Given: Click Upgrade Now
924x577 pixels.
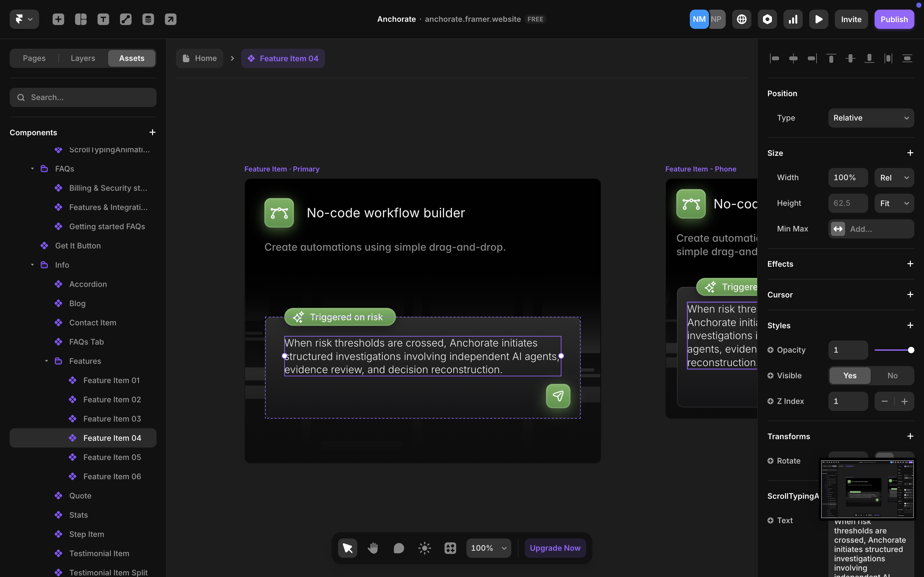Looking at the screenshot, I should [555, 548].
